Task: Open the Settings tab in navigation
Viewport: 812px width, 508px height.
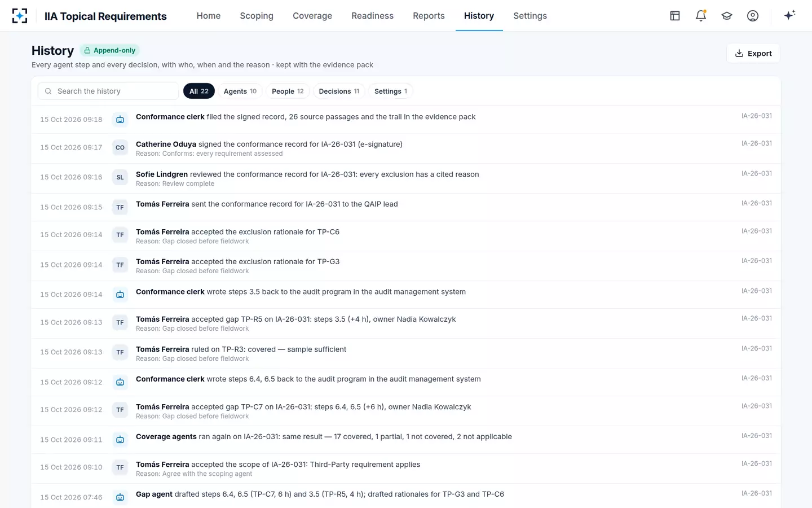Action: click(530, 16)
